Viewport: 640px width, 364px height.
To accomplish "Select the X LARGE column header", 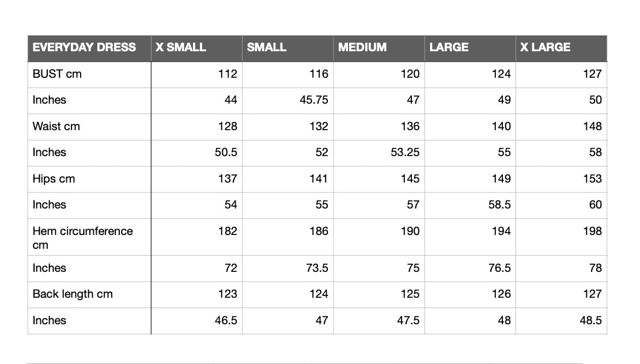I will click(562, 48).
